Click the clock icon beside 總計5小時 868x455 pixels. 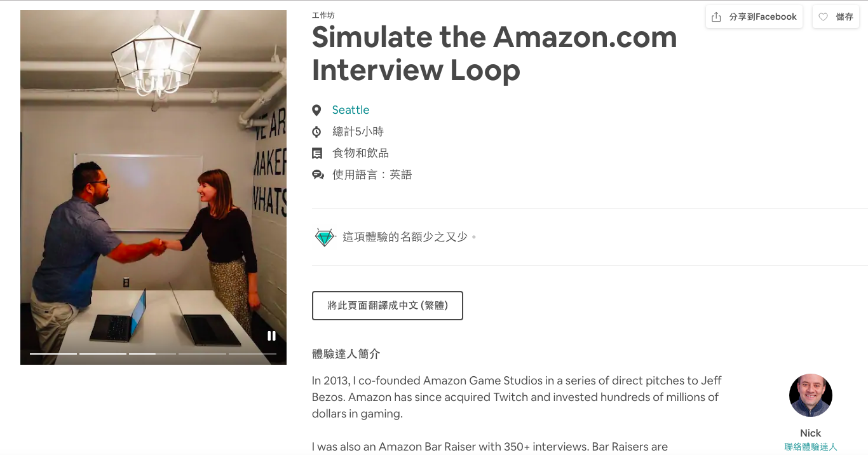click(316, 132)
